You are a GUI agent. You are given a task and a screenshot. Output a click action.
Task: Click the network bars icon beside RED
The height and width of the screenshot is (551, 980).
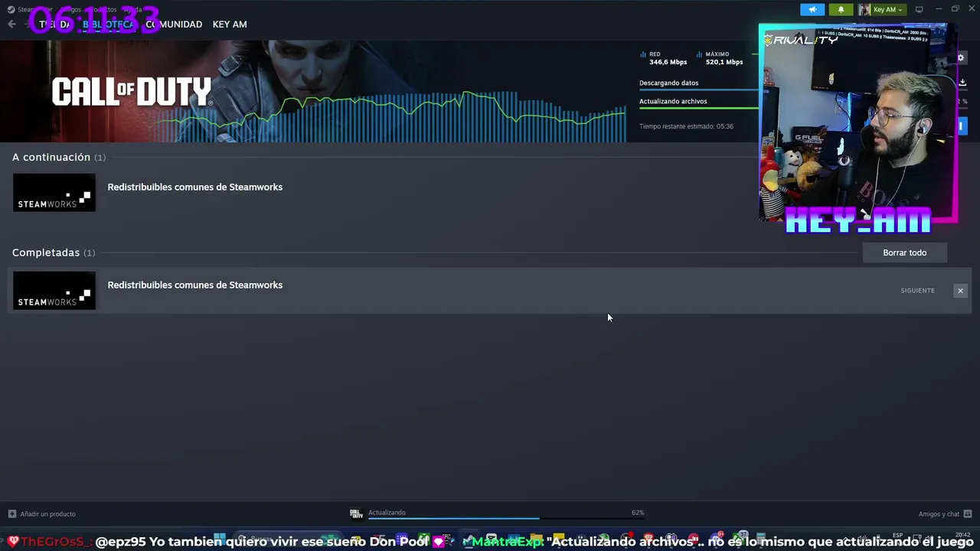click(x=643, y=54)
